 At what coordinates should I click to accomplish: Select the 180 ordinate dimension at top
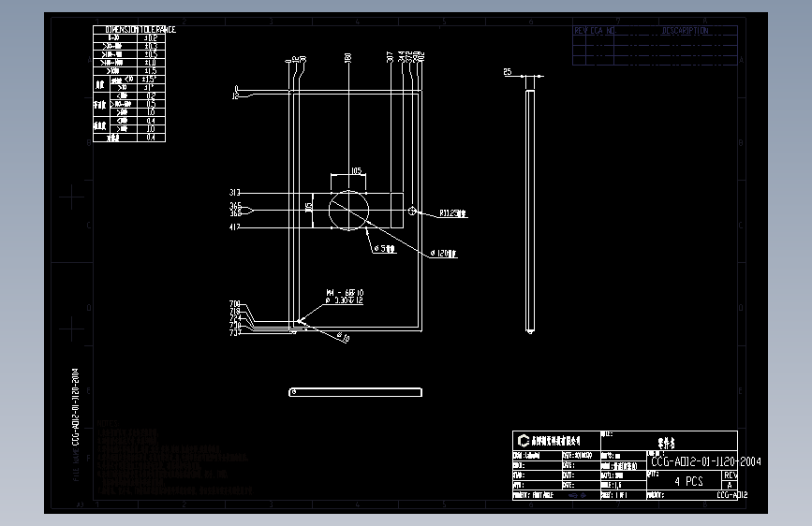pos(348,58)
